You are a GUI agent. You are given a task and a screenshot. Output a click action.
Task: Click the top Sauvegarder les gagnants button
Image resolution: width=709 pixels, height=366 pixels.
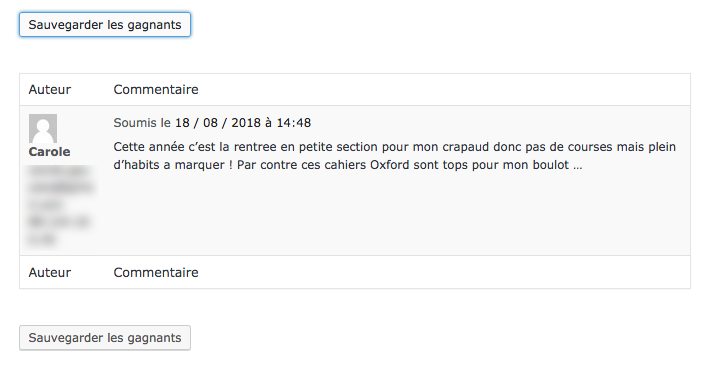tap(105, 24)
